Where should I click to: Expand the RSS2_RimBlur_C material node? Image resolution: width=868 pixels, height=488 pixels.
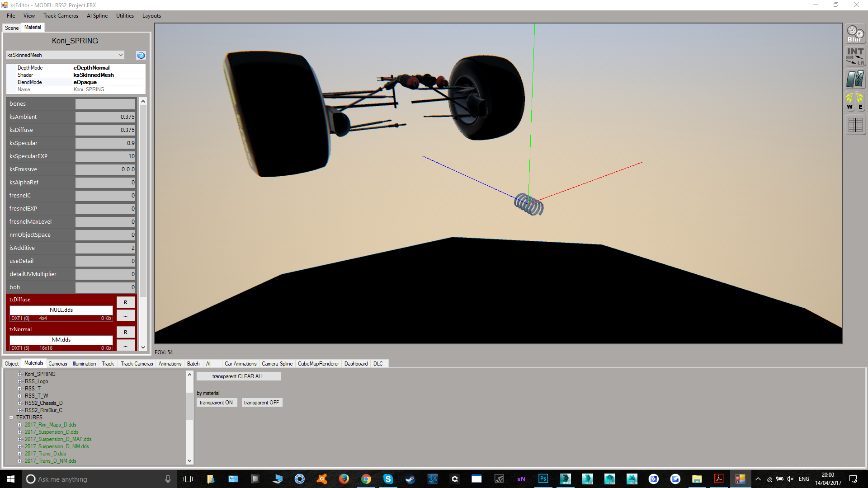point(19,410)
